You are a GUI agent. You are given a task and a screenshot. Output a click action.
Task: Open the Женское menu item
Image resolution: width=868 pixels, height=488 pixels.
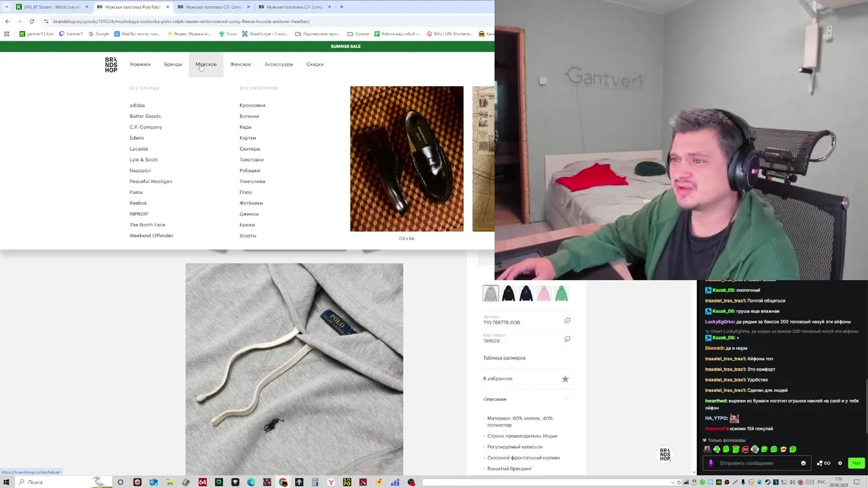coord(241,64)
